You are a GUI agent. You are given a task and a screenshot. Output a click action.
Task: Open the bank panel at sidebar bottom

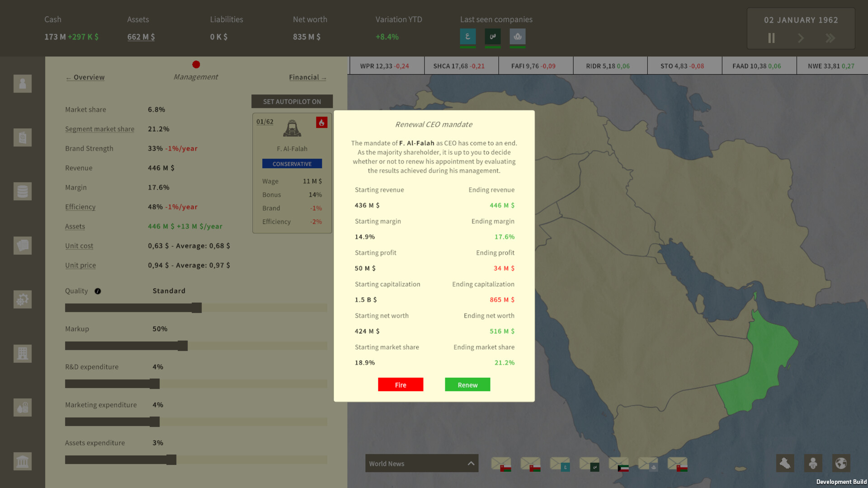23,461
